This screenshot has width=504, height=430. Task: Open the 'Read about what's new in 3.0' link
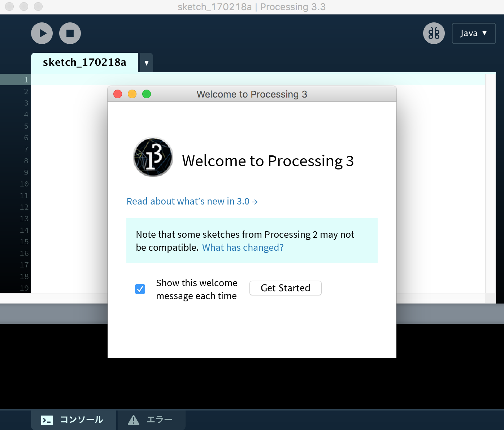192,201
